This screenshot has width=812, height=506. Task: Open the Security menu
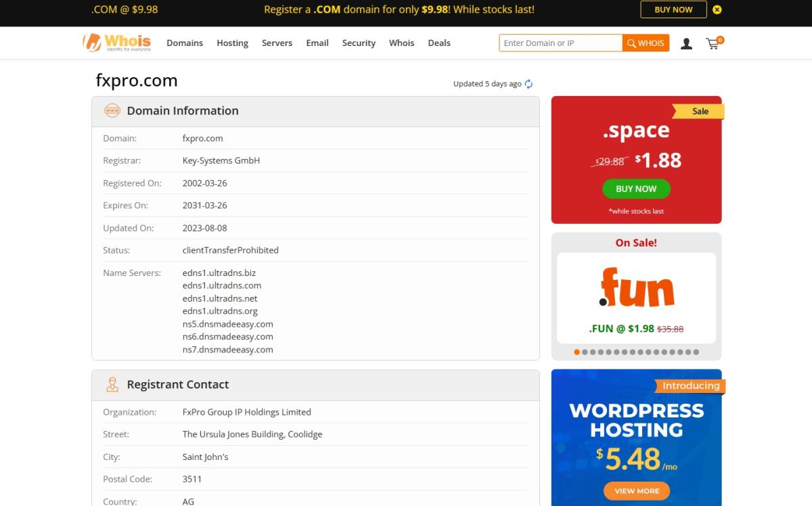pyautogui.click(x=359, y=43)
